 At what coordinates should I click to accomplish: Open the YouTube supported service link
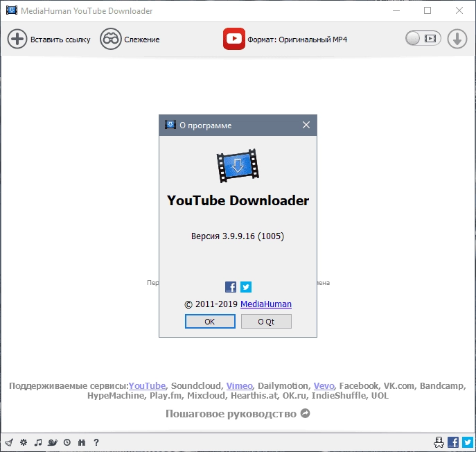147,385
